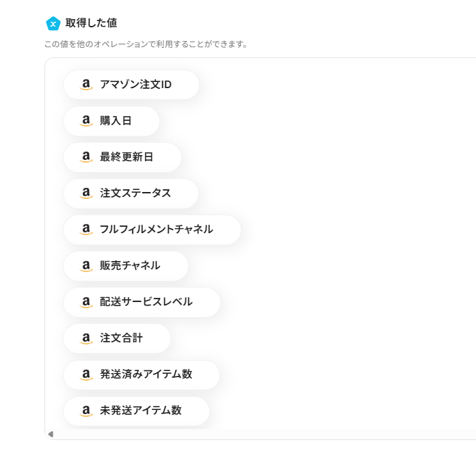
Task: Click the Amazon icon beside フルフィルメントチャネル
Action: (x=86, y=230)
